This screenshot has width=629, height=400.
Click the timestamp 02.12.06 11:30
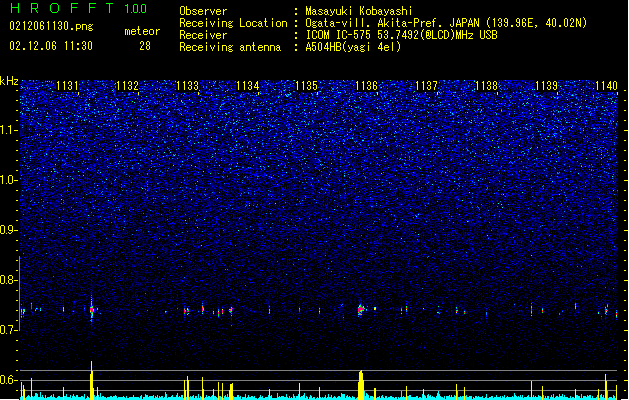pyautogui.click(x=51, y=46)
